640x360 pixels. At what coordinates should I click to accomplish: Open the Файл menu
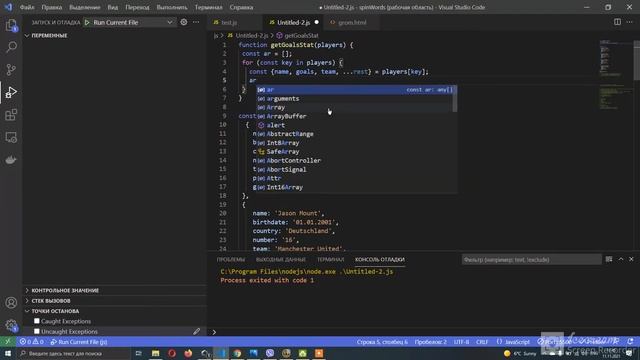[x=27, y=7]
